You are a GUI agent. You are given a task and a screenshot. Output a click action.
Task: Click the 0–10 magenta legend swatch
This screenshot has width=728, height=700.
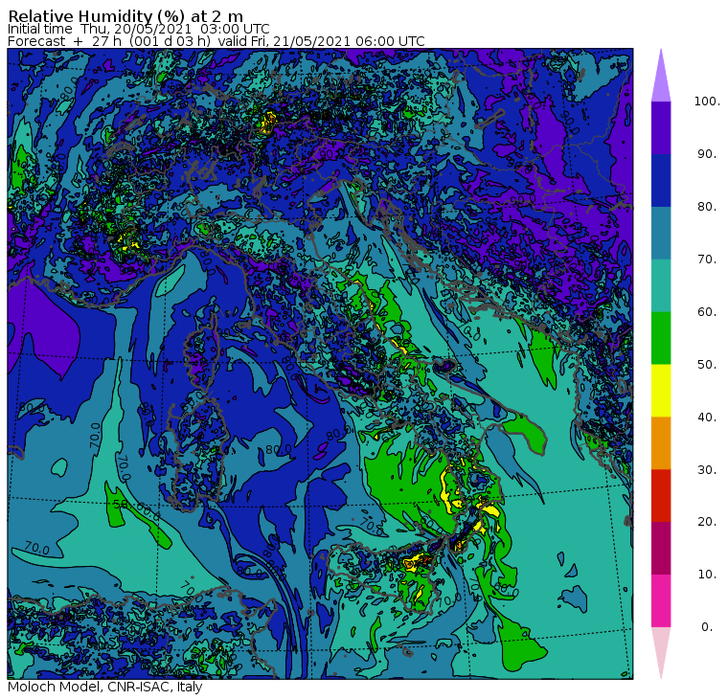661,600
